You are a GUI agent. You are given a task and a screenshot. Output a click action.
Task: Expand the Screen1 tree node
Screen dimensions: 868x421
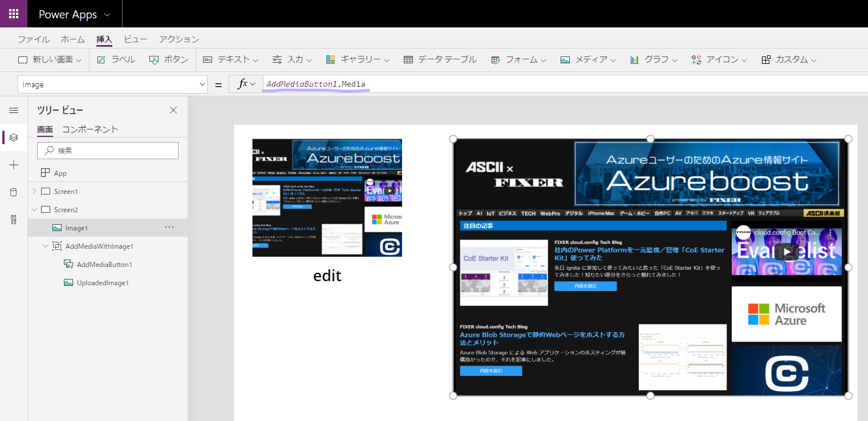(34, 191)
